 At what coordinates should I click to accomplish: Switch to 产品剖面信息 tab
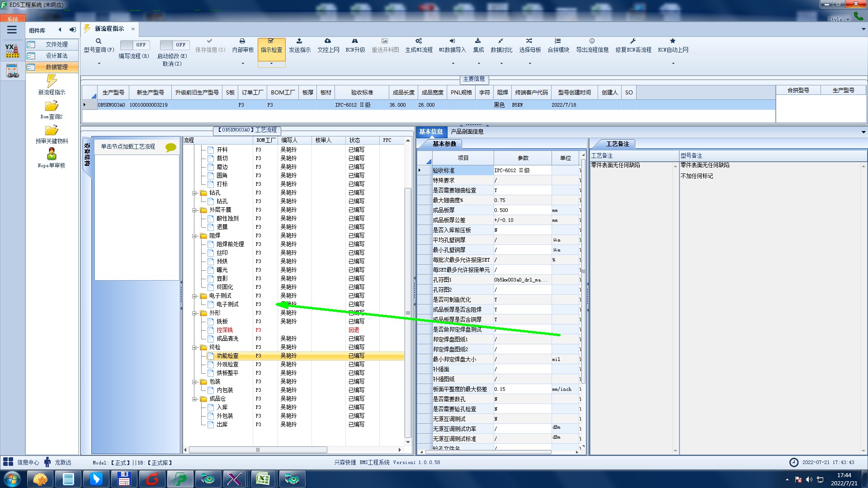coord(467,131)
